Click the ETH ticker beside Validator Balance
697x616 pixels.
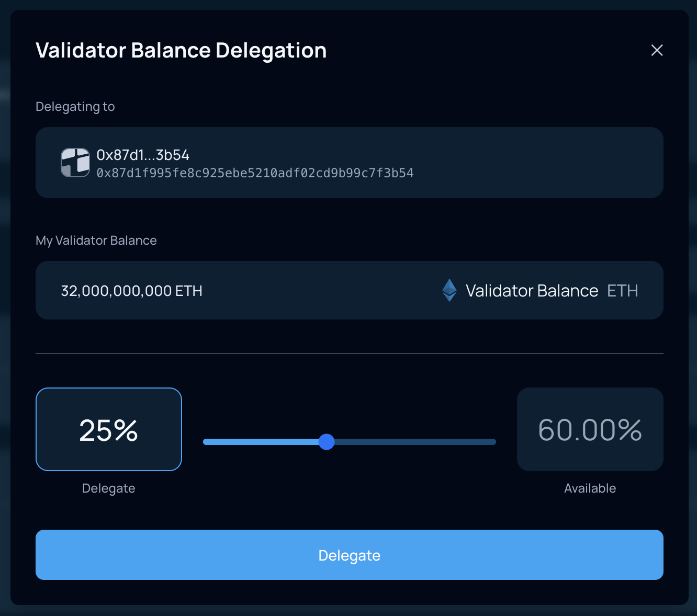pyautogui.click(x=623, y=291)
